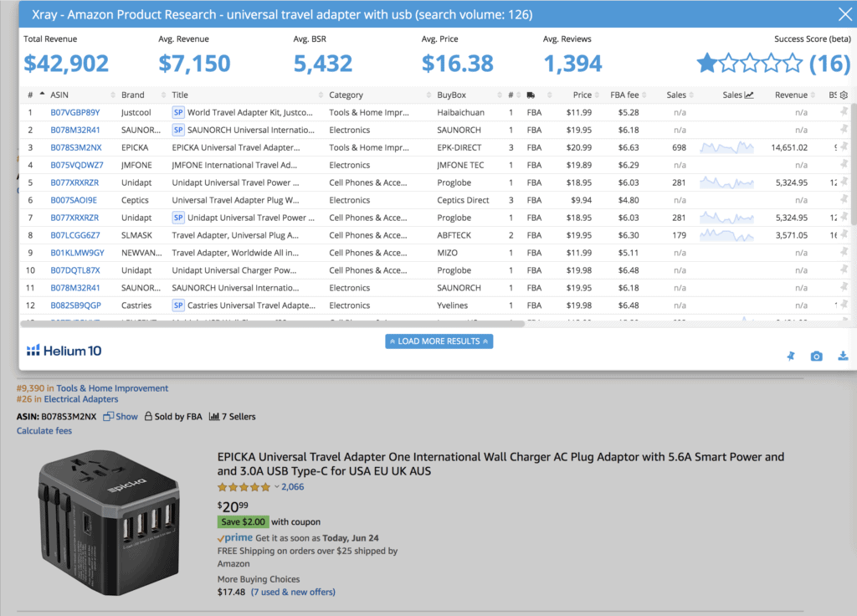The height and width of the screenshot is (616, 857).
Task: Sort table by BuyBox column
Action: [x=451, y=95]
